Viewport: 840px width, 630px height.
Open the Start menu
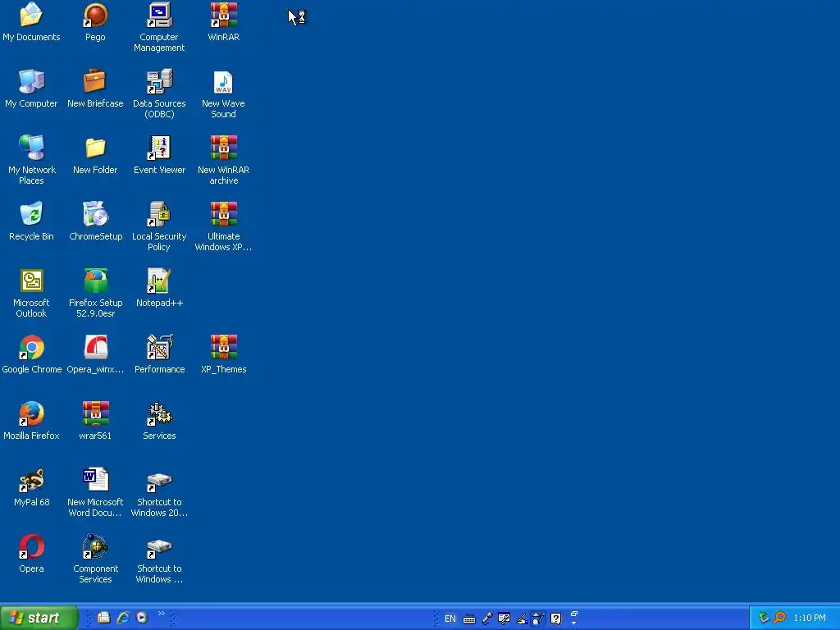[x=39, y=618]
